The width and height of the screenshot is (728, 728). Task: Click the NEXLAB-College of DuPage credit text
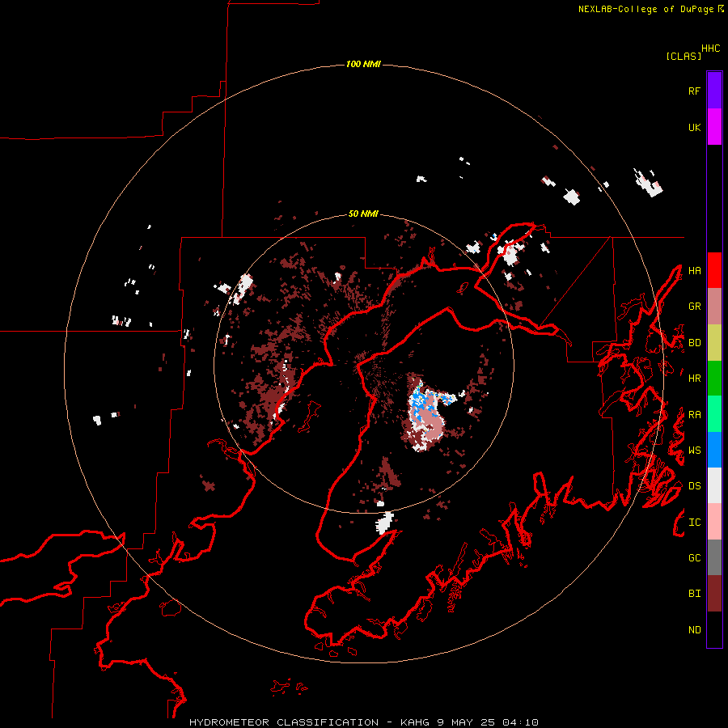click(x=648, y=9)
